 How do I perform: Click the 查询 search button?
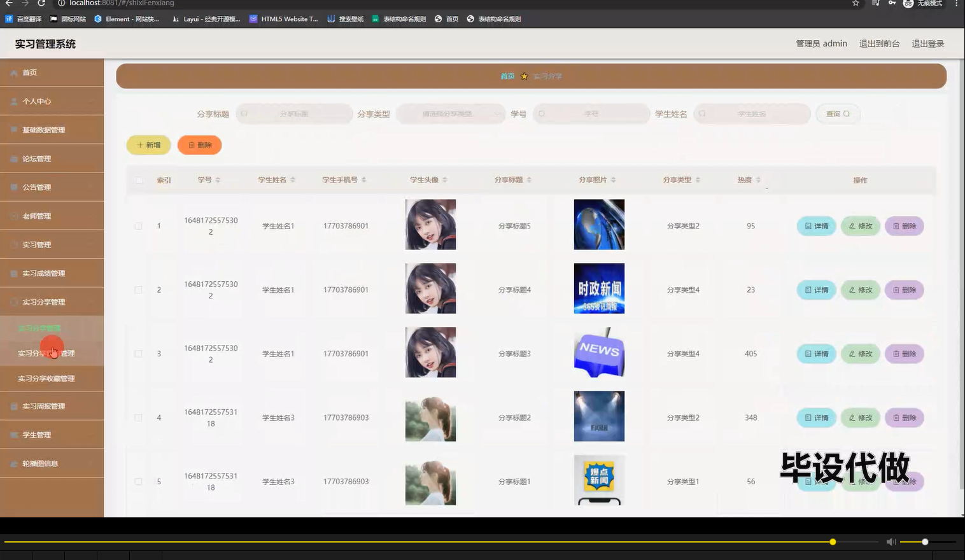(837, 113)
